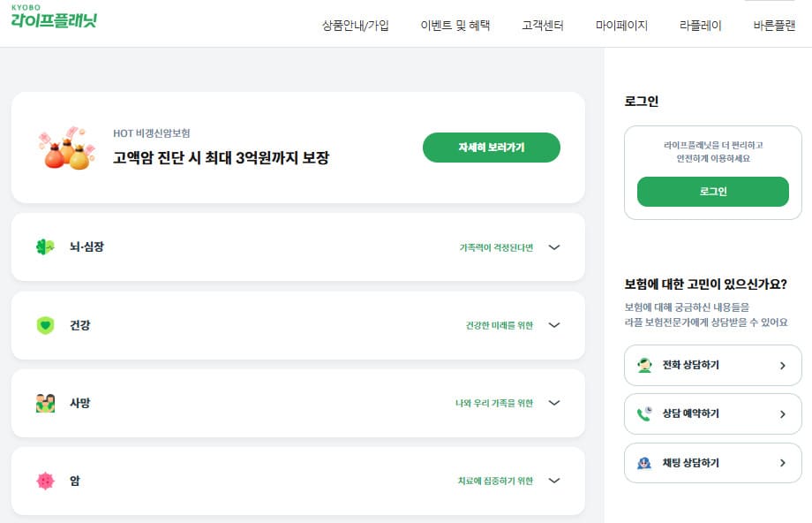Image resolution: width=812 pixels, height=523 pixels.
Task: Open the 사망 section dropdown arrow
Action: pyautogui.click(x=554, y=403)
